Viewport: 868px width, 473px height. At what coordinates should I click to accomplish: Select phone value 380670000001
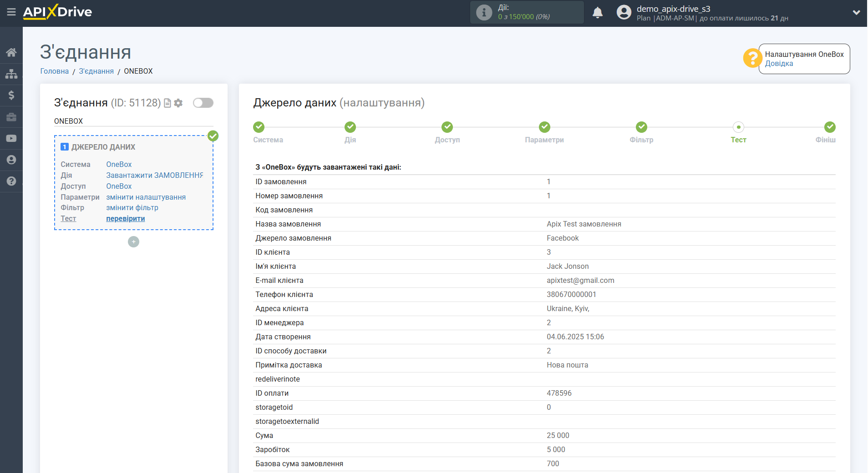[571, 294]
